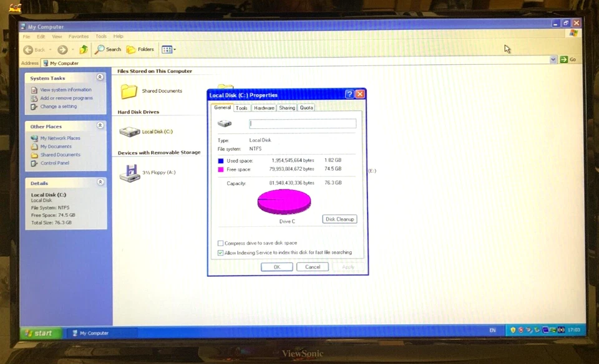Image resolution: width=599 pixels, height=364 pixels.
Task: Click the drive icon in the Properties dialog
Action: pos(225,123)
